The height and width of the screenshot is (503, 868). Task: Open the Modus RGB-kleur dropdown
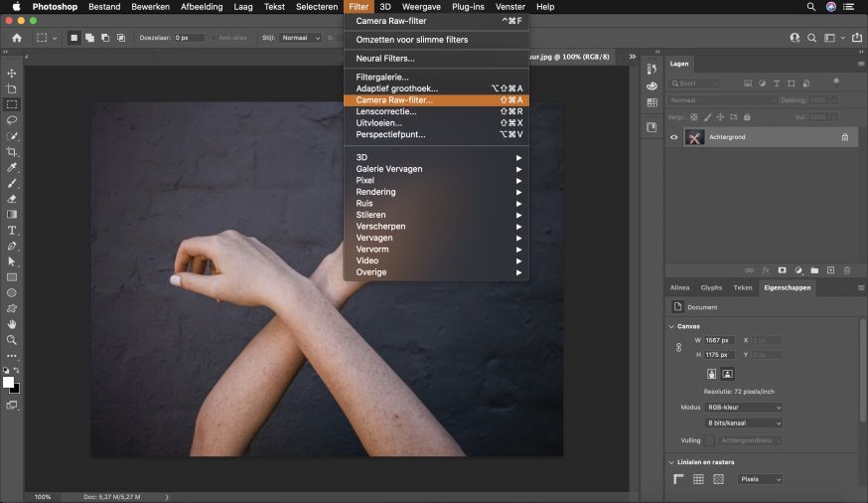(x=744, y=408)
